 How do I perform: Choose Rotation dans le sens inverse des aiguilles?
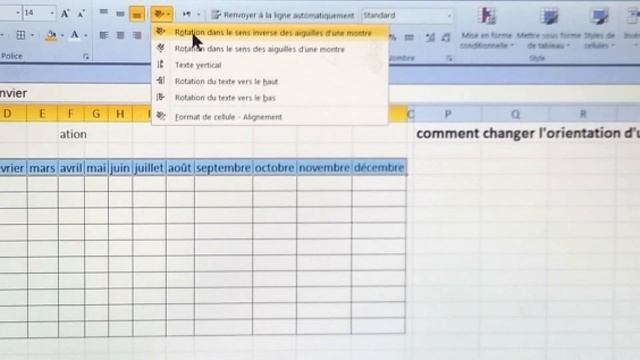click(269, 33)
